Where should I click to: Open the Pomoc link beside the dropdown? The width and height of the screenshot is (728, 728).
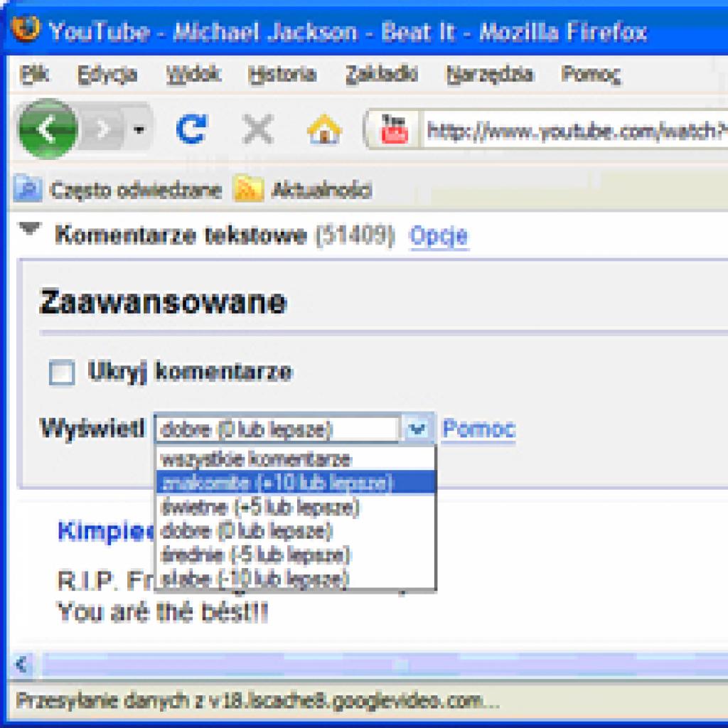tap(478, 429)
